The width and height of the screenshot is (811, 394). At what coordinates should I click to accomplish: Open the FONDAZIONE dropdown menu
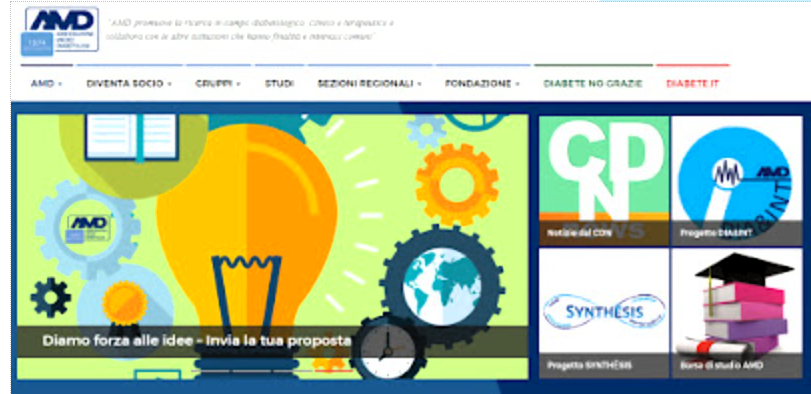click(x=483, y=84)
